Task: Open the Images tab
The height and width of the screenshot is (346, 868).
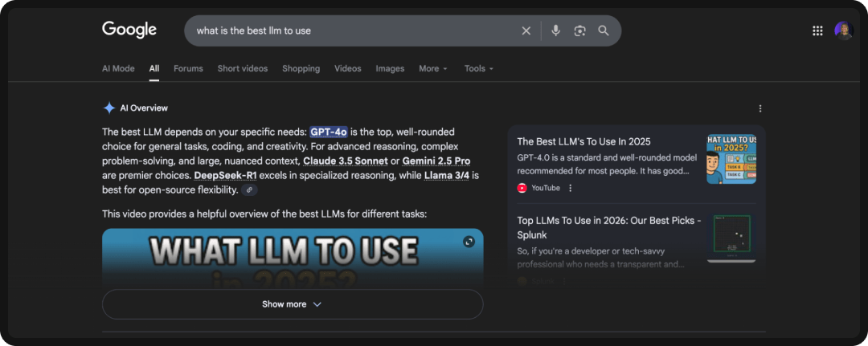Action: click(x=391, y=68)
